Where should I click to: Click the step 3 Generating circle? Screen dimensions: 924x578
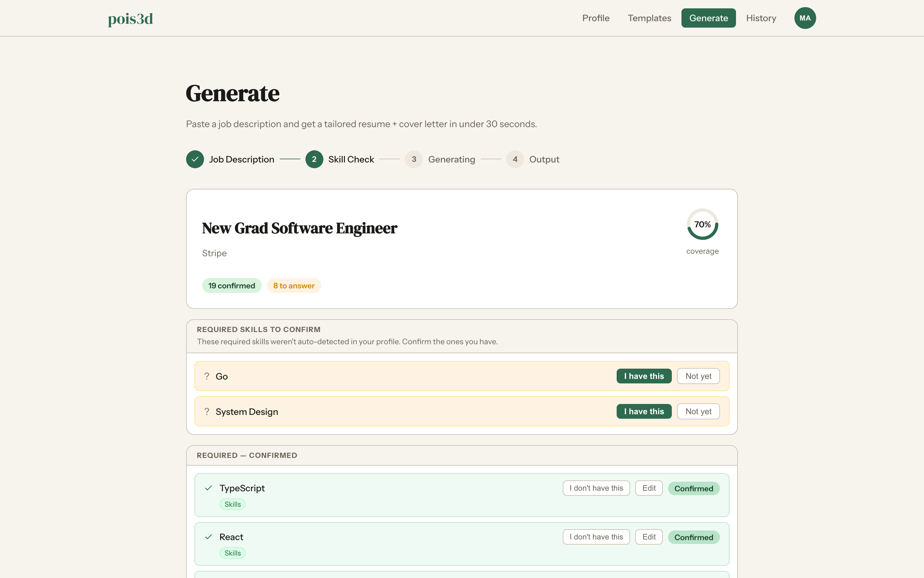(414, 159)
